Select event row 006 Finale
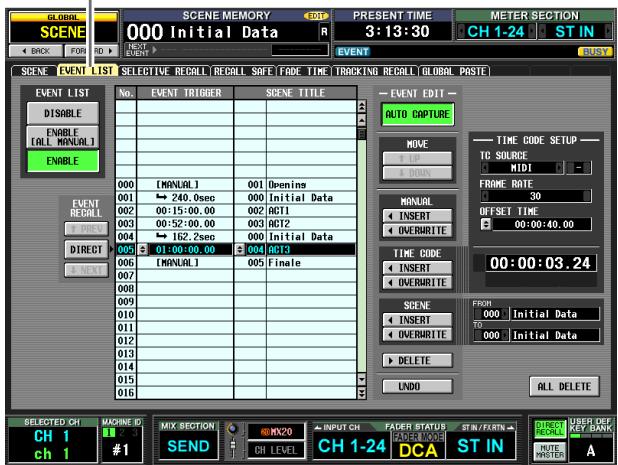 236,262
